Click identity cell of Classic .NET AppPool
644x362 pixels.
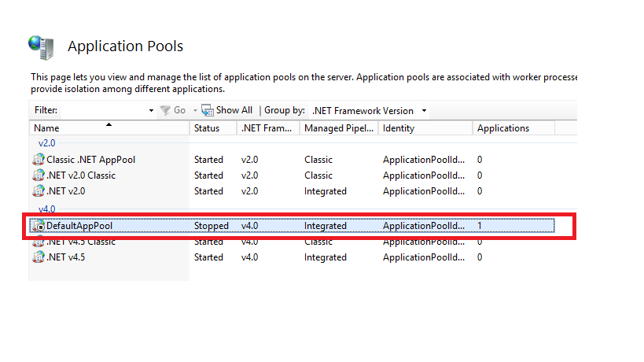tap(424, 160)
